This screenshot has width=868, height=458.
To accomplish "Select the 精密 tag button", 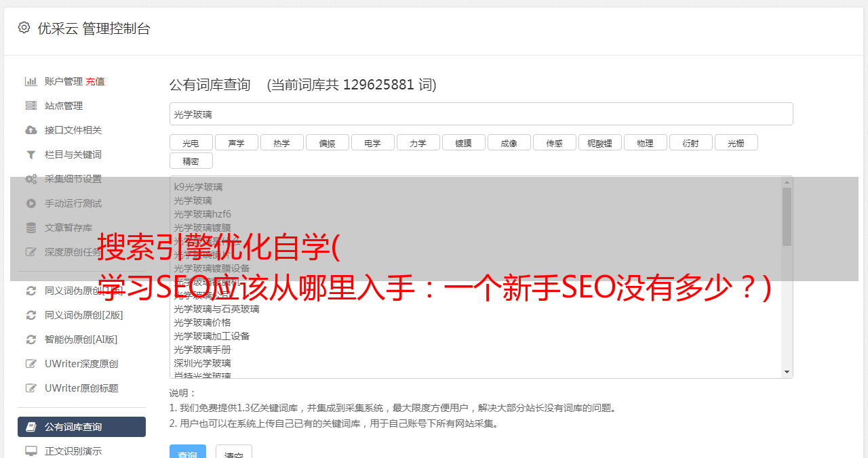I will tap(191, 161).
